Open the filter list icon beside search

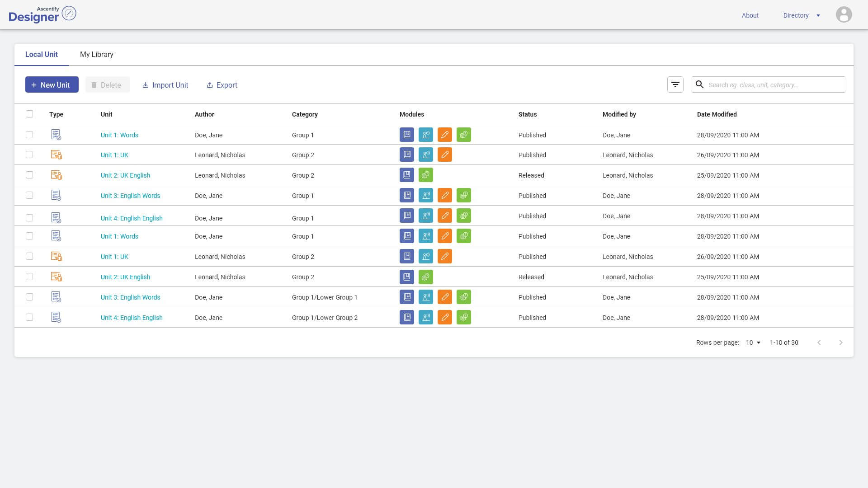pyautogui.click(x=675, y=84)
